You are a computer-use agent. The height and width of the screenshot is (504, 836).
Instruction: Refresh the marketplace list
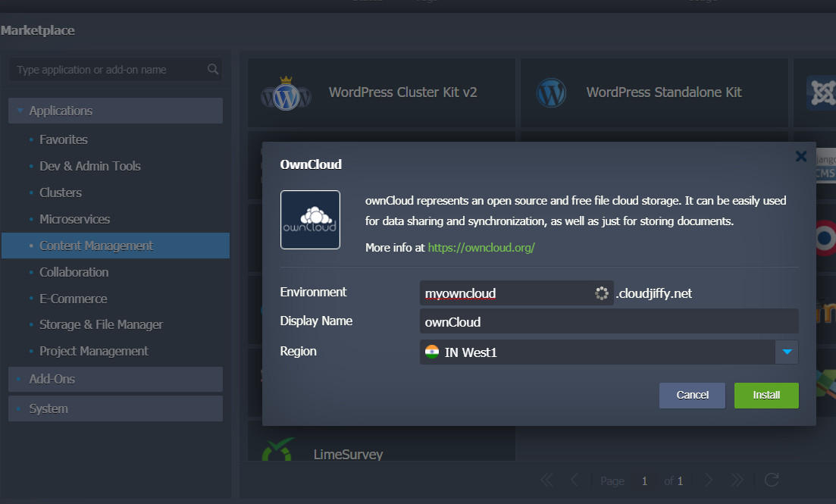tap(772, 480)
